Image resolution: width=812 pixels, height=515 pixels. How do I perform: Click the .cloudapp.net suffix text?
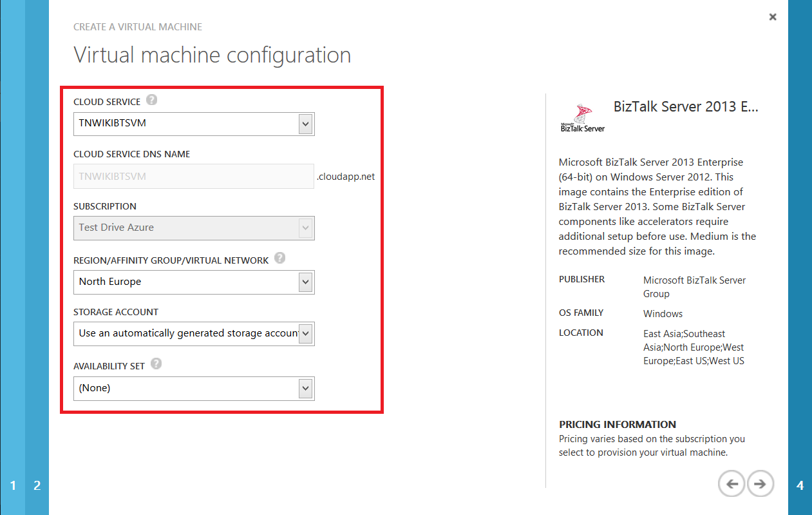coord(346,176)
